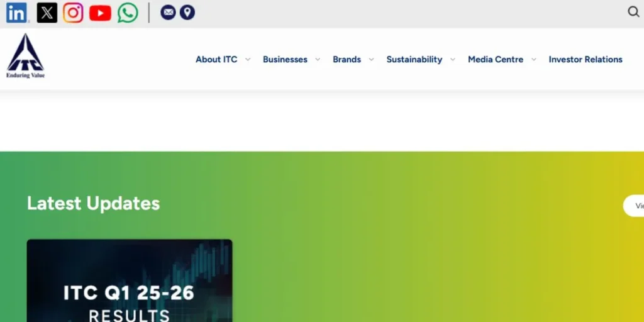Go to Investor Relations
Screen dimensions: 644x322
point(586,60)
